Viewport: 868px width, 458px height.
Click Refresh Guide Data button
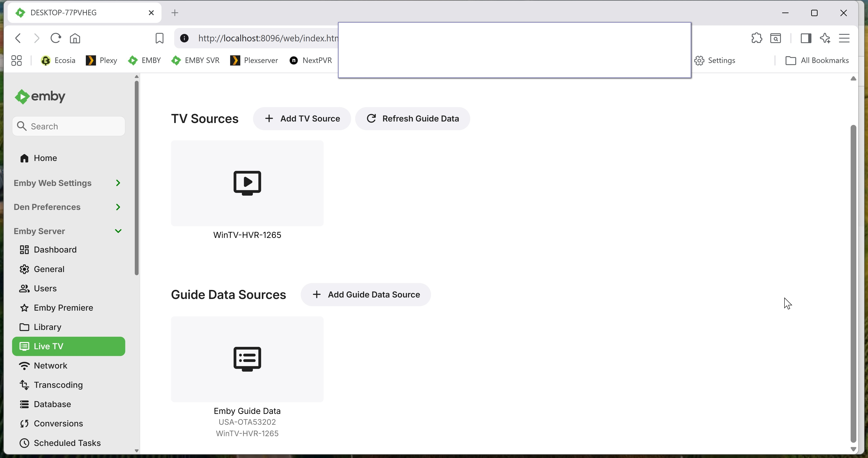(412, 119)
